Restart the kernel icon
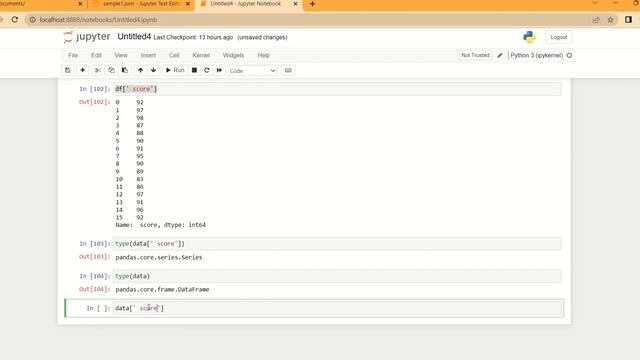 (207, 70)
